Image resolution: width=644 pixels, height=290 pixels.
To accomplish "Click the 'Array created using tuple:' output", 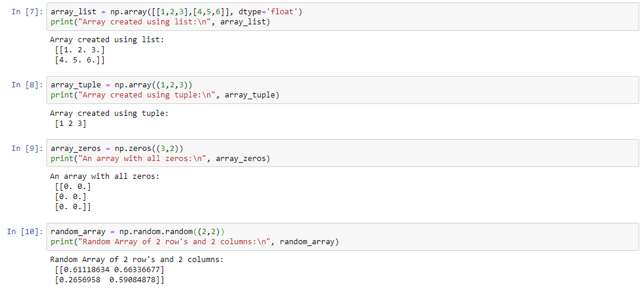I will point(109,114).
